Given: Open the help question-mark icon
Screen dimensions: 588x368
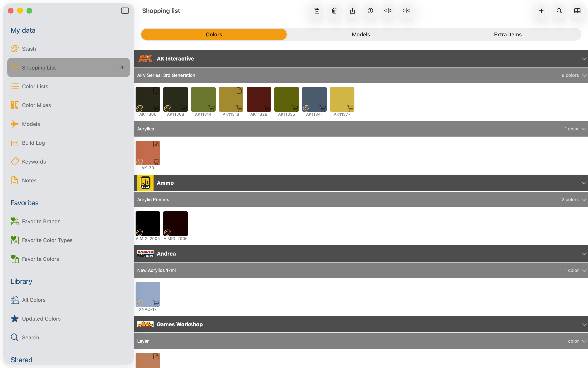Looking at the screenshot, I should point(370,11).
